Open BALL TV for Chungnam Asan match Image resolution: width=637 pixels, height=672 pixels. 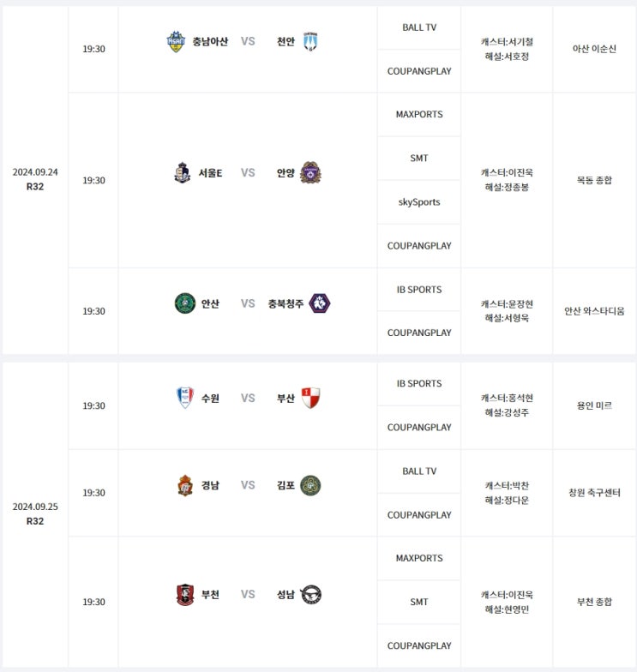tap(419, 27)
